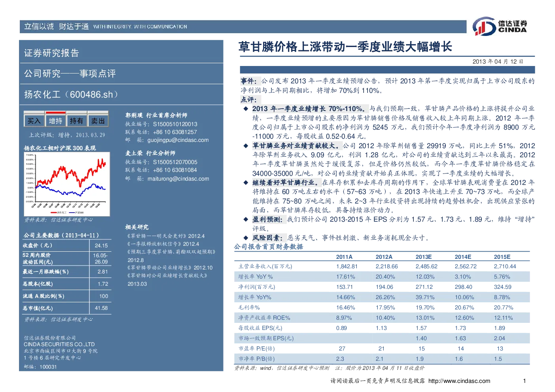Click the guojingpu@cindasc.com email address

178,140
